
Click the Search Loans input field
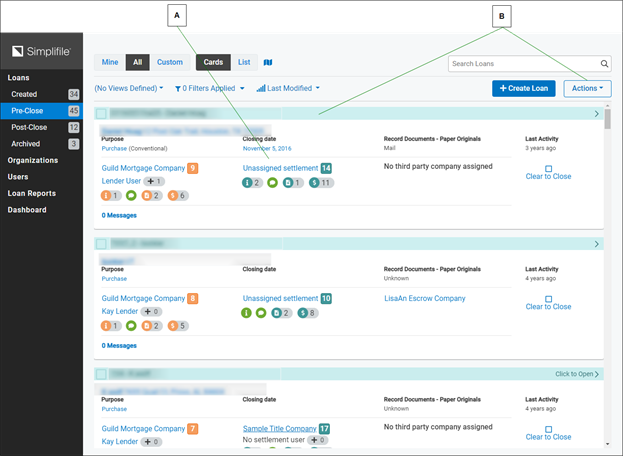520,64
